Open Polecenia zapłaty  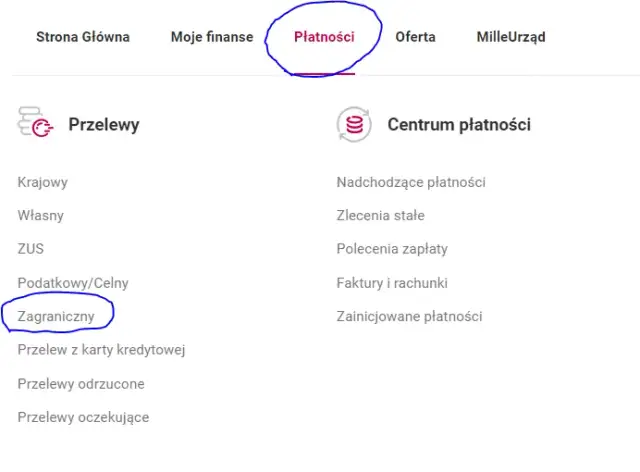(392, 248)
